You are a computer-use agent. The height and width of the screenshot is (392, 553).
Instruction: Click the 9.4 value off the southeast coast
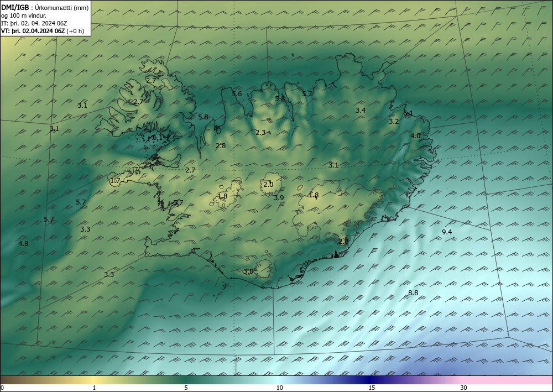[447, 232]
